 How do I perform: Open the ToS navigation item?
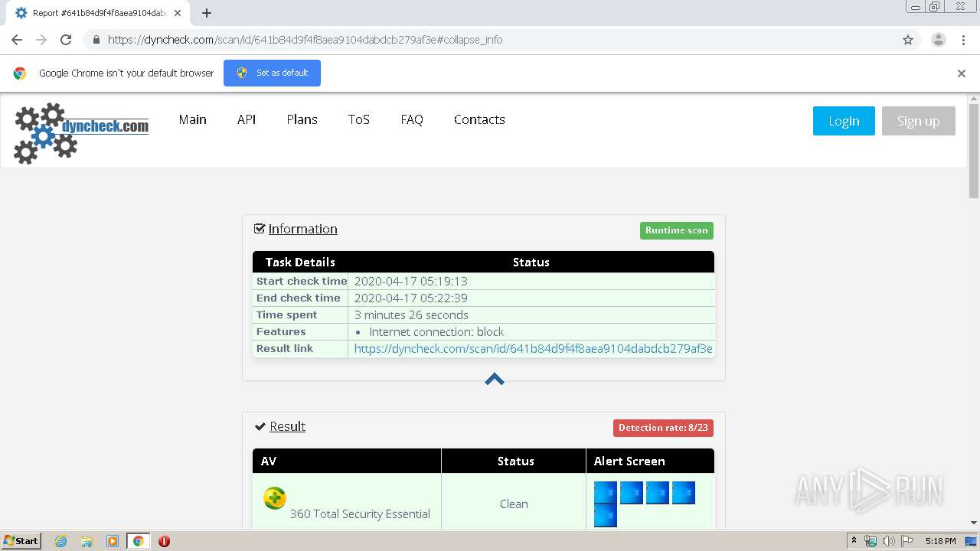pyautogui.click(x=359, y=119)
